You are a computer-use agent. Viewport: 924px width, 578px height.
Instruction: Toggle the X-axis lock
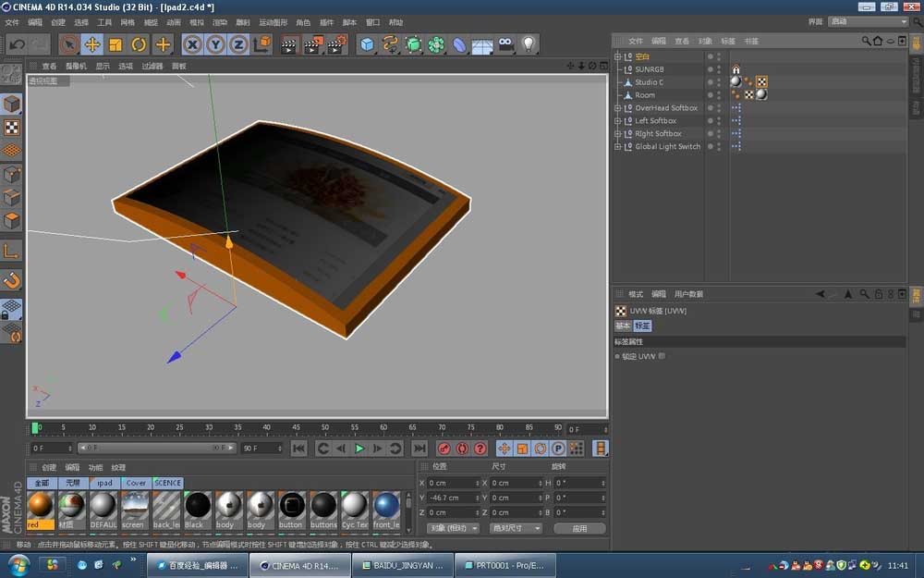point(191,43)
